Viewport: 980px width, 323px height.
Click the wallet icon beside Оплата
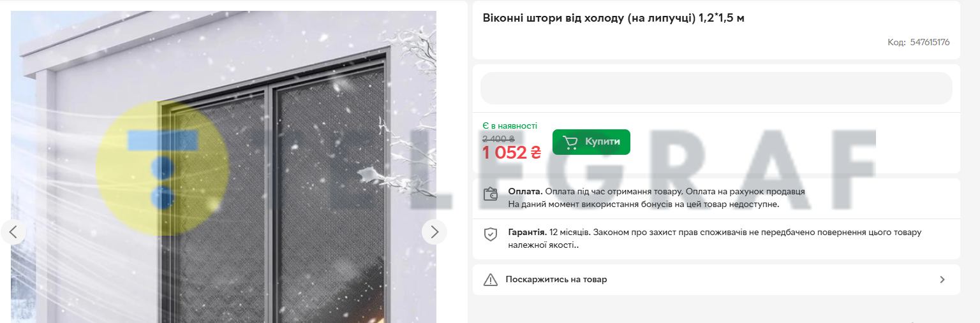point(490,194)
